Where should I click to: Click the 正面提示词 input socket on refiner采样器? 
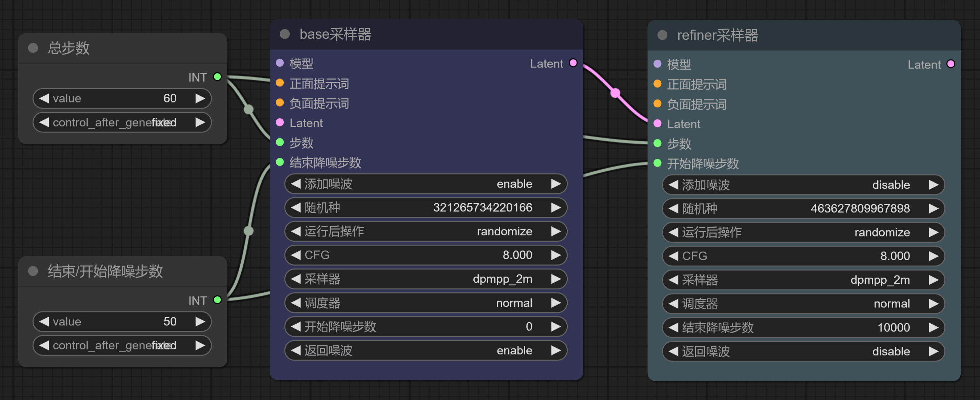[x=658, y=84]
